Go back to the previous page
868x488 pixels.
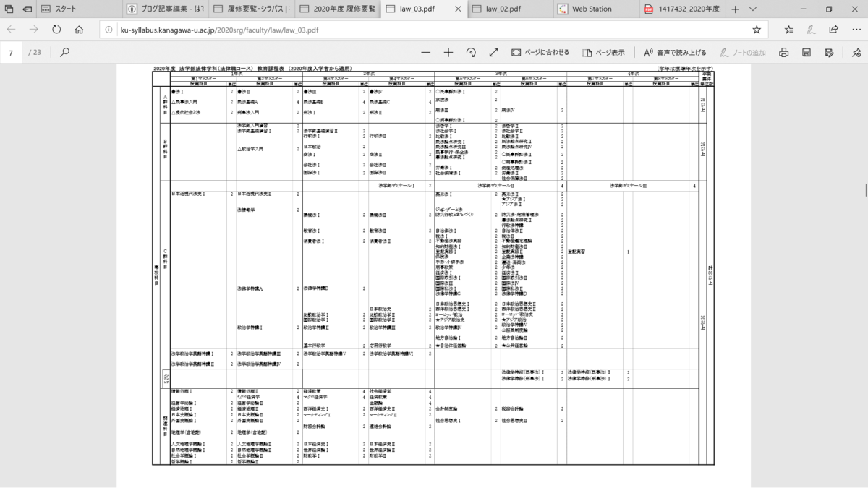(11, 30)
